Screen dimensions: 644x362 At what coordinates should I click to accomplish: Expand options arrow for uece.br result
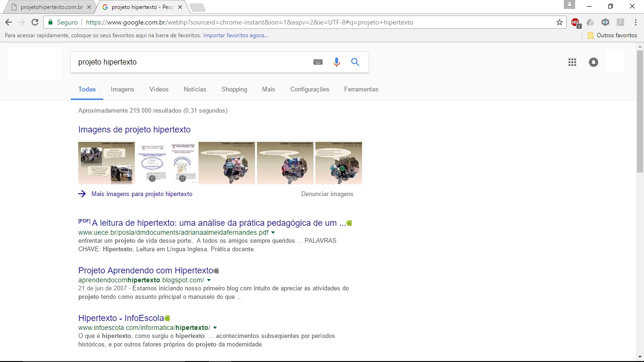point(273,233)
